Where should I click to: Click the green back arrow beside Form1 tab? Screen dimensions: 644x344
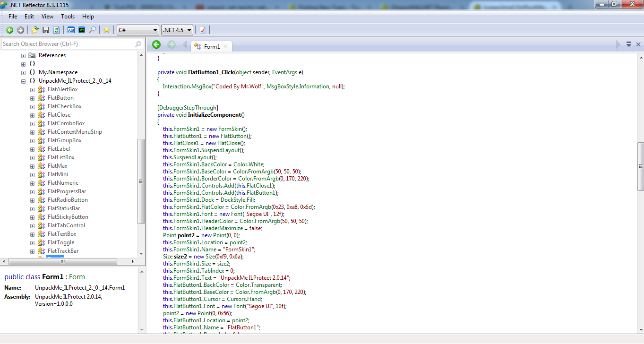tap(156, 45)
